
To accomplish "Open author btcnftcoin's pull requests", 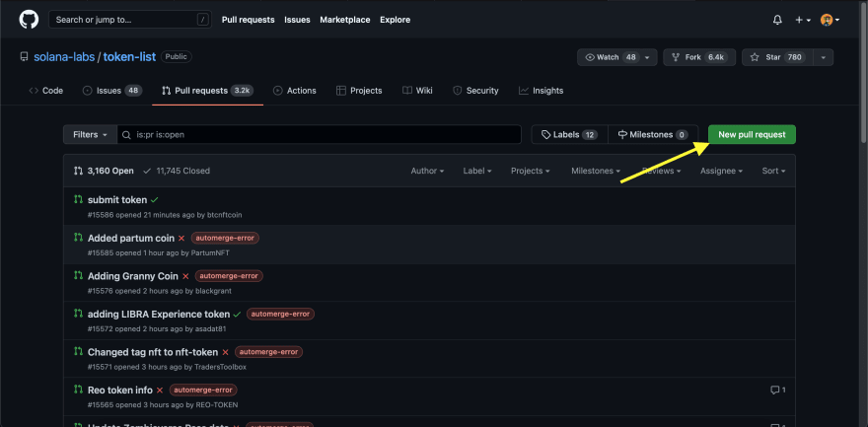I will click(224, 215).
